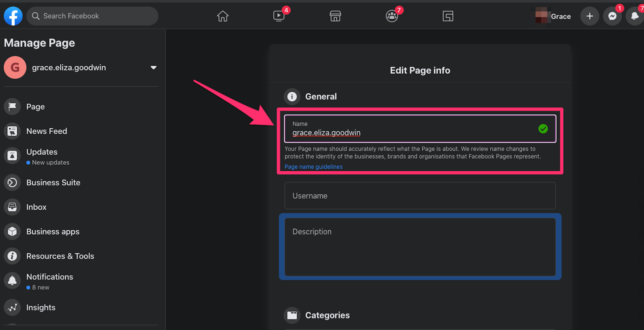
Task: Click the Business apps cube icon
Action: click(12, 231)
